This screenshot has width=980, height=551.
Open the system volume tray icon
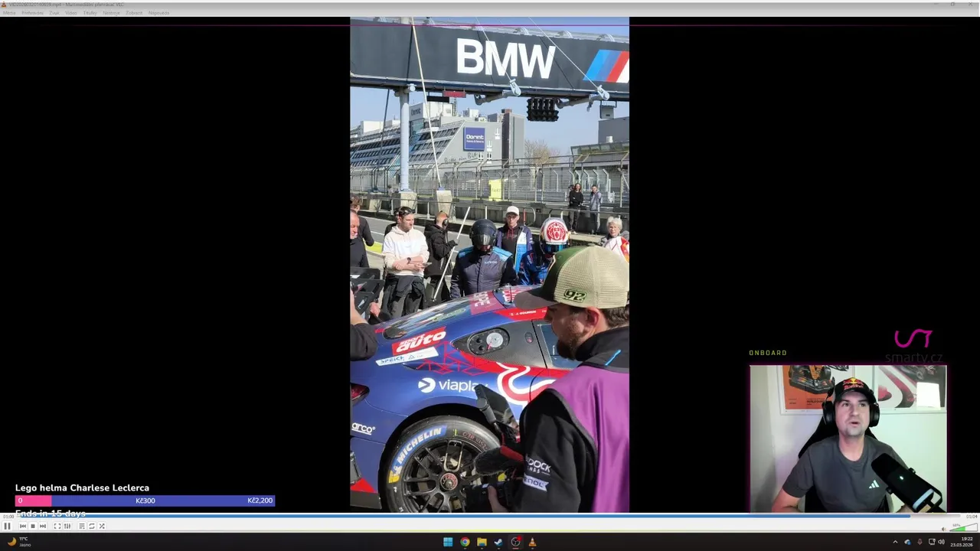pos(941,542)
